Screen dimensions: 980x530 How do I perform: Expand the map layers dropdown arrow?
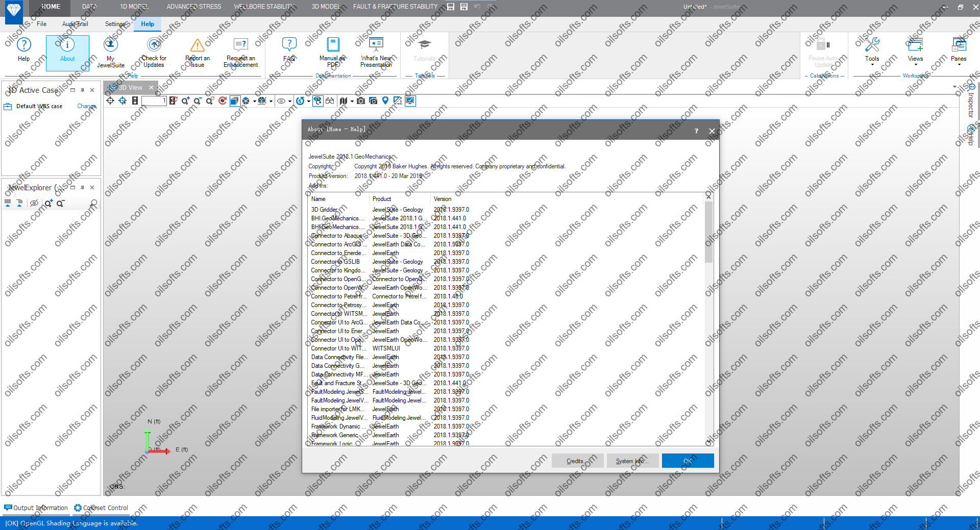pyautogui.click(x=352, y=102)
